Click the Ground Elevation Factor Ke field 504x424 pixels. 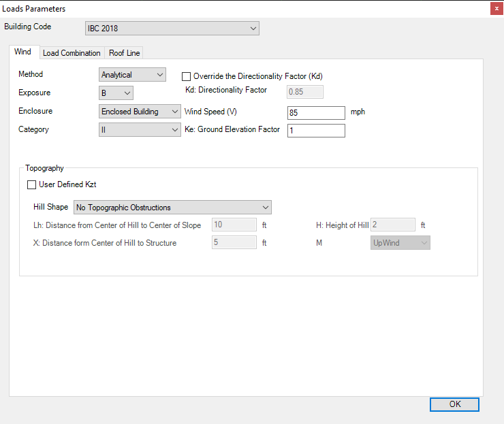[315, 131]
